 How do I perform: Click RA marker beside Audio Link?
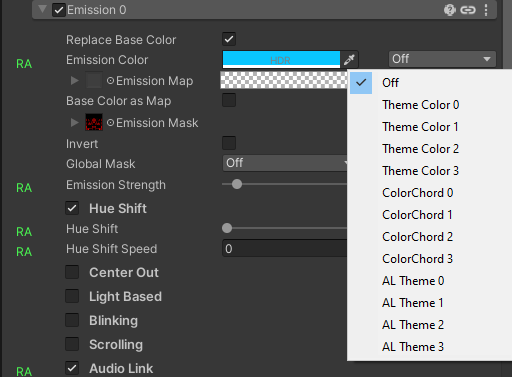24,371
